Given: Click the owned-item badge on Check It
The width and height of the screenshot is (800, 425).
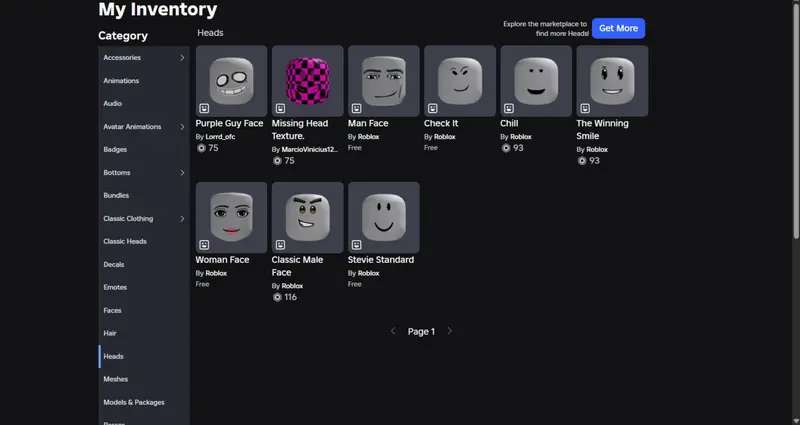Looking at the screenshot, I should [432, 108].
